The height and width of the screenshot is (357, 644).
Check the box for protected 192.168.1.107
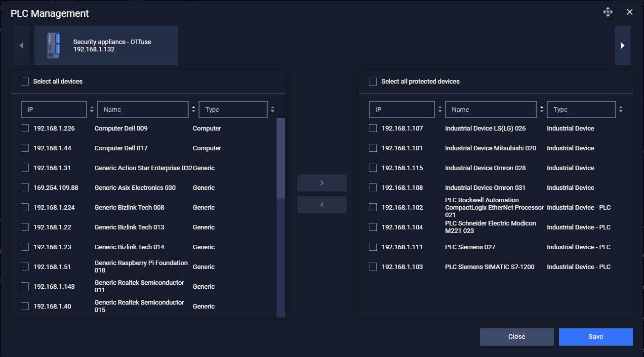(373, 128)
